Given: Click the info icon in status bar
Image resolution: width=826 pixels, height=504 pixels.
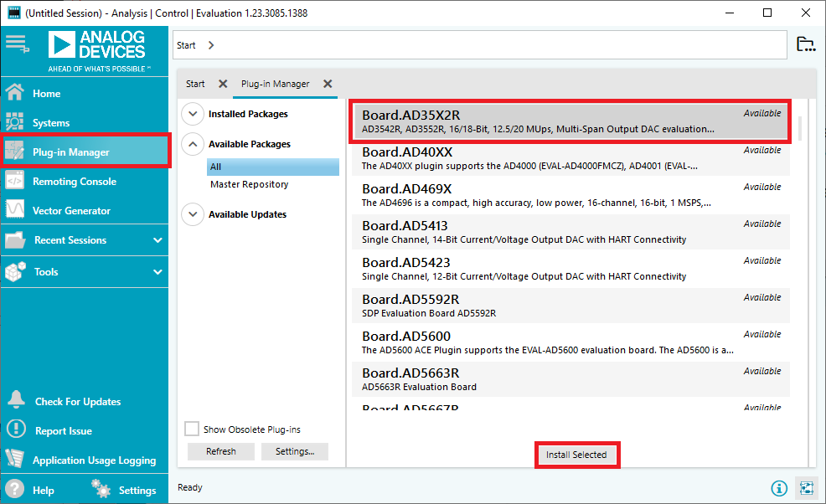Looking at the screenshot, I should pos(779,488).
